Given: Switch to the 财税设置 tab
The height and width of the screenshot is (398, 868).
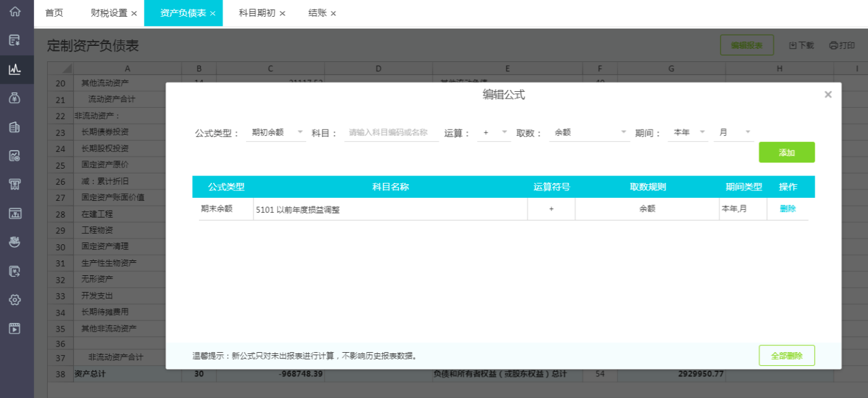Looking at the screenshot, I should [108, 13].
